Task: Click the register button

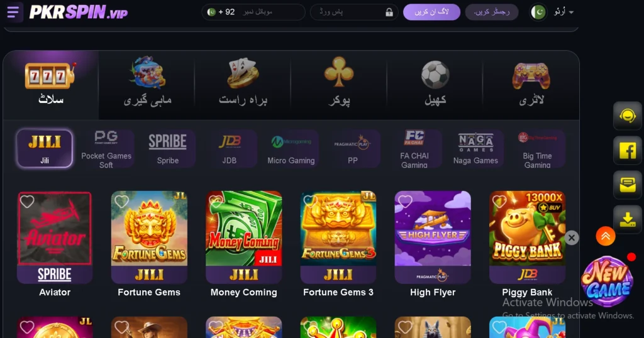Action: pyautogui.click(x=492, y=13)
